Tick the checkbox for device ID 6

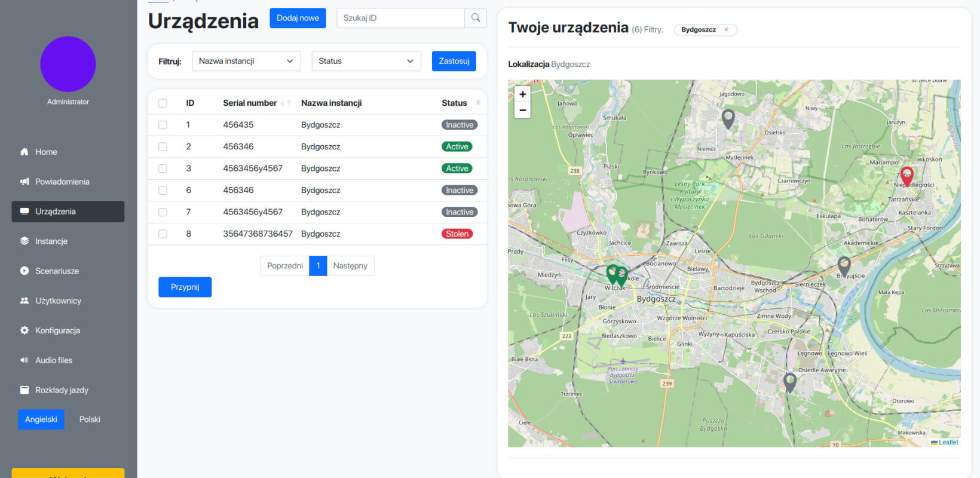pyautogui.click(x=163, y=191)
